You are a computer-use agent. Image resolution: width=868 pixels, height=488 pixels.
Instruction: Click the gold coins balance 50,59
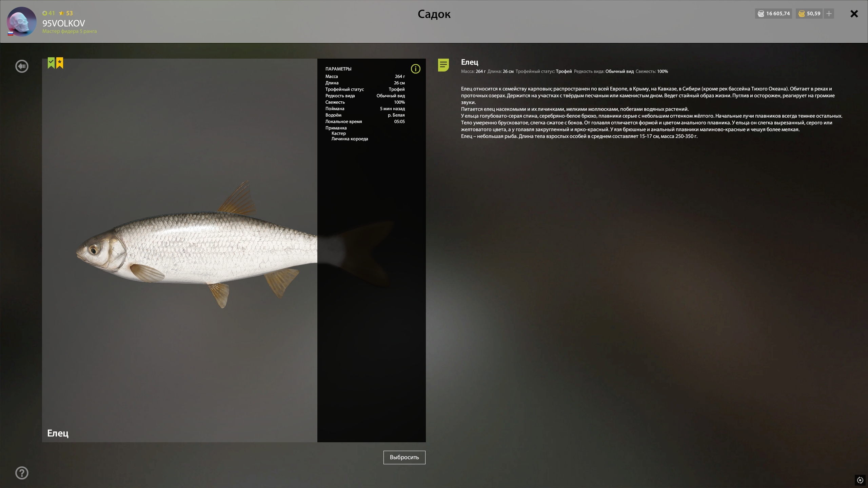[x=809, y=14]
